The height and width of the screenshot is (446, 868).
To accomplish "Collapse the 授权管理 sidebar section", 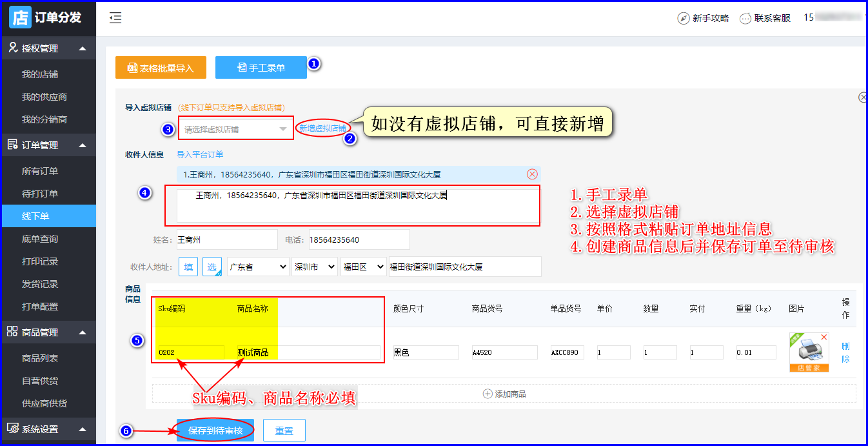I will 82,48.
